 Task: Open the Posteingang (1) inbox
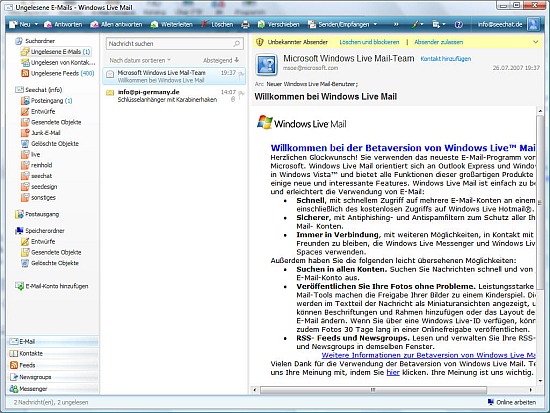point(47,101)
